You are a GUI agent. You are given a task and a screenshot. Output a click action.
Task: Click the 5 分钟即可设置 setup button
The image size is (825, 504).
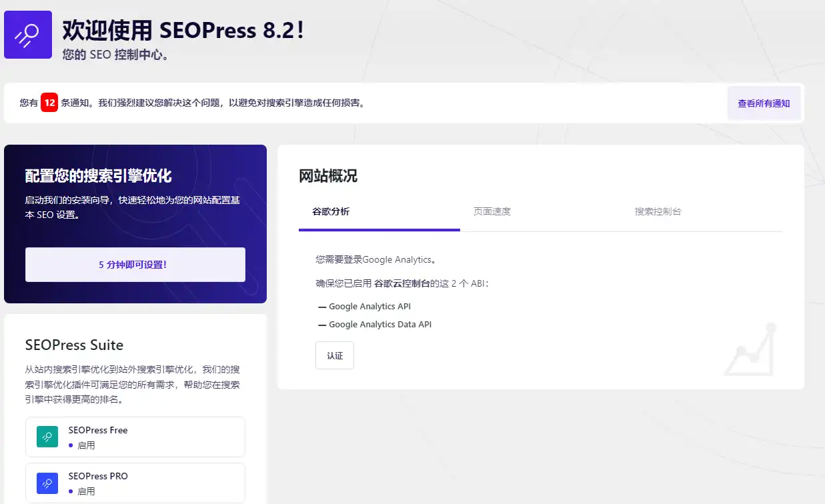pos(135,265)
